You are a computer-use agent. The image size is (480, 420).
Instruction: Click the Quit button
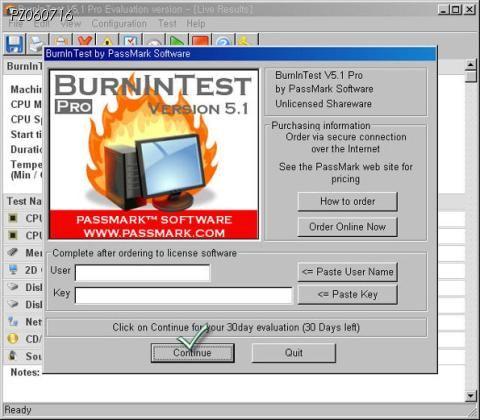[294, 353]
